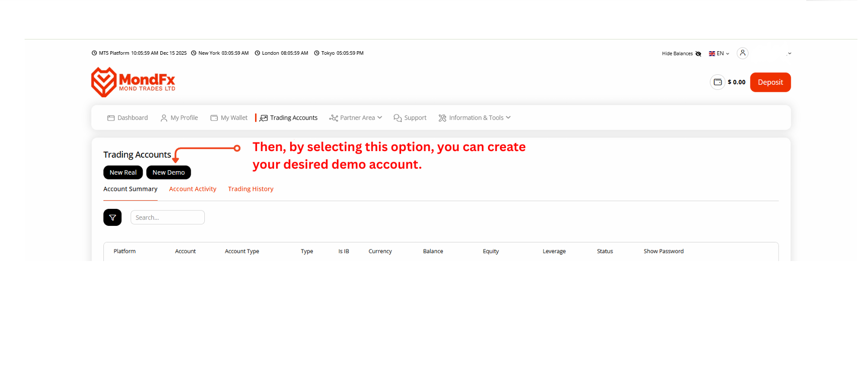The image size is (868, 376).
Task: Expand the Information & Tools chevron
Action: [x=508, y=117]
